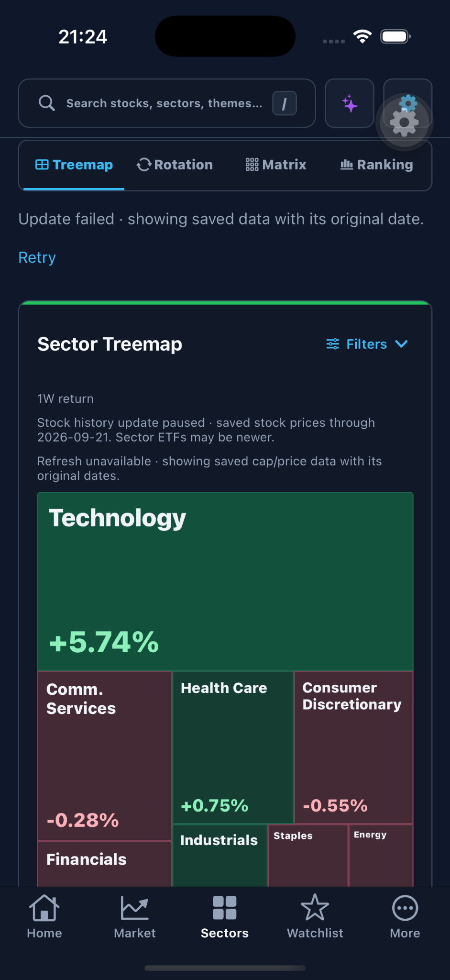This screenshot has height=980, width=450.
Task: Tap the magnifying glass search icon
Action: pos(47,103)
